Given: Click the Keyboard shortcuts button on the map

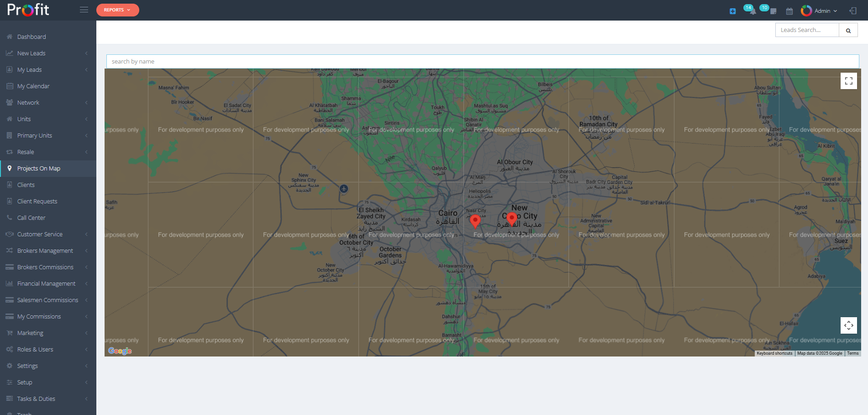Looking at the screenshot, I should [x=774, y=353].
